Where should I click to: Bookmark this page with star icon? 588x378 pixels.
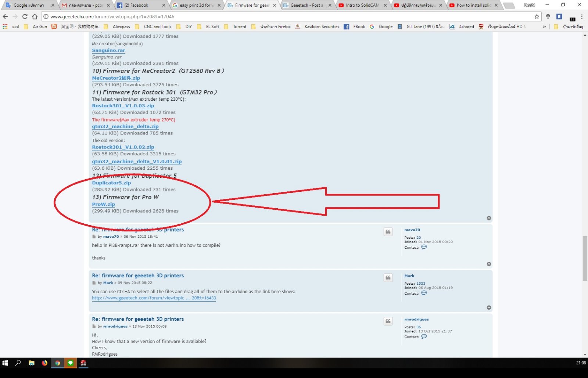[x=537, y=17]
